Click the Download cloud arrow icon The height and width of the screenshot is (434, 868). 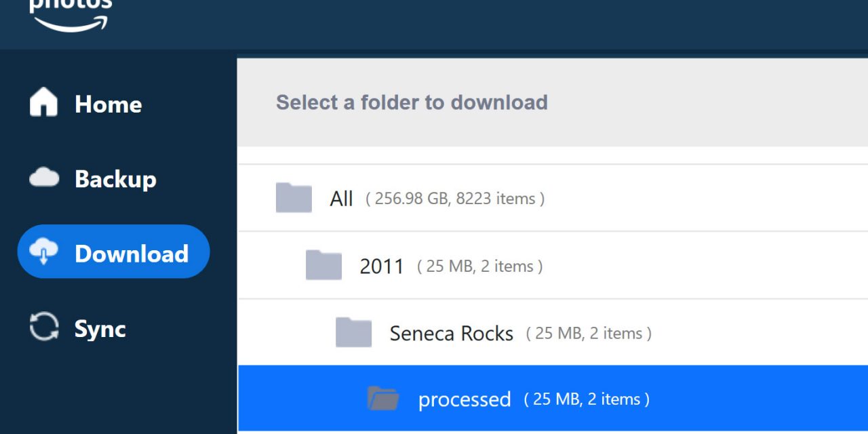point(44,252)
